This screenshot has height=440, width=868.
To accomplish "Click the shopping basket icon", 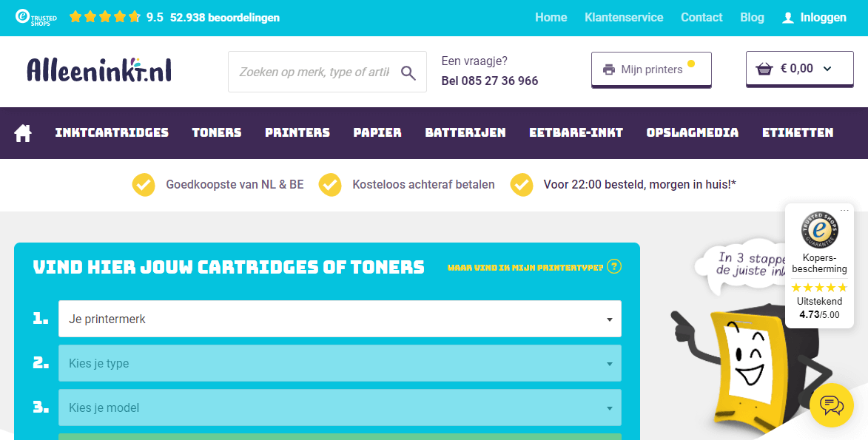I will click(764, 70).
